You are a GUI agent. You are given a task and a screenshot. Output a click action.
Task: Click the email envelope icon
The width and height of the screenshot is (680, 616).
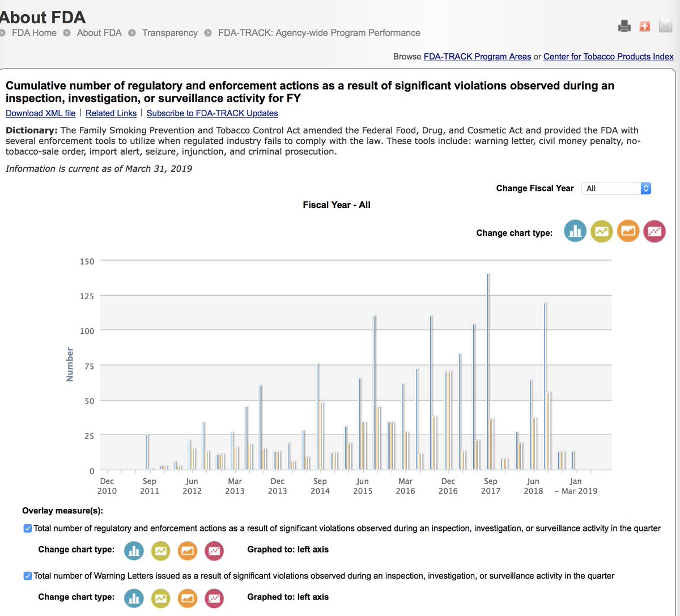tap(665, 26)
